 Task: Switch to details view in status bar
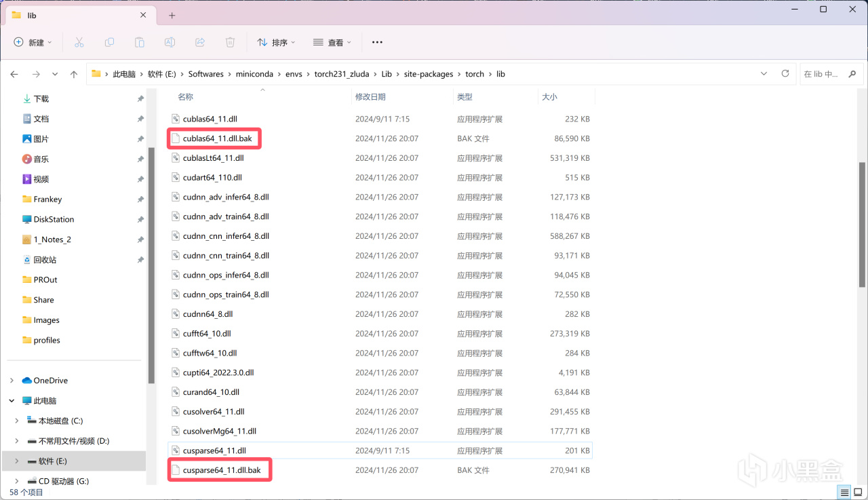(x=844, y=493)
